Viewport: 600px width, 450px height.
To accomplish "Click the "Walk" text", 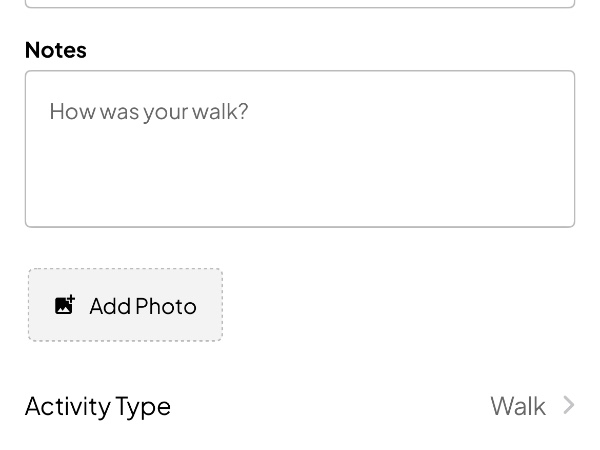I will tap(518, 406).
